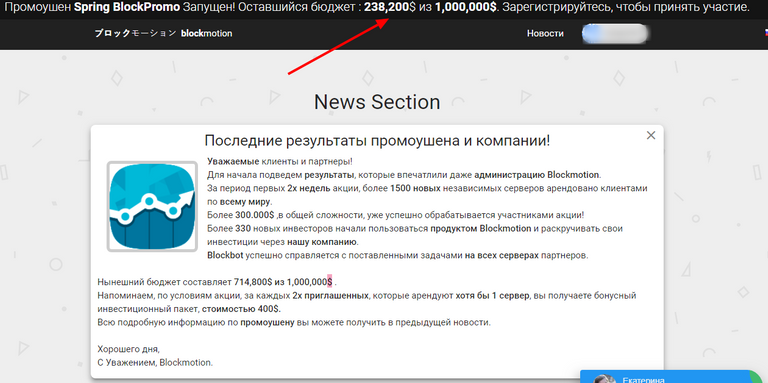The width and height of the screenshot is (768, 383).
Task: Click the 'Более 300.000$' line
Action: click(396, 215)
